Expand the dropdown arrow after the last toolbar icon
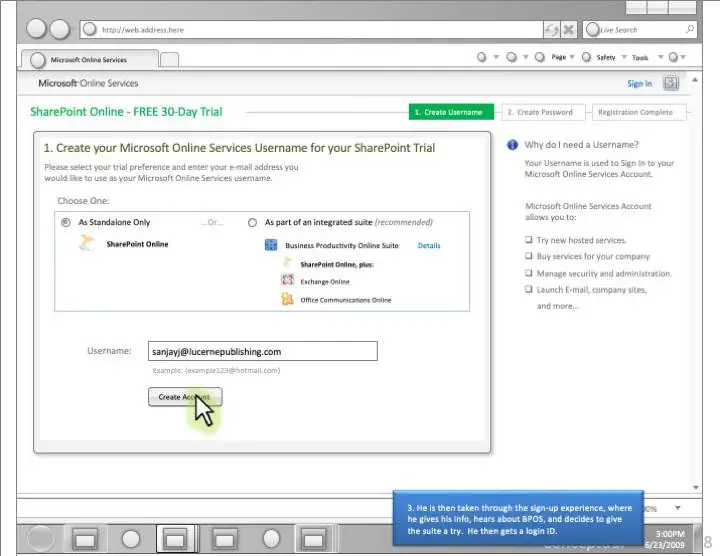 coord(683,57)
